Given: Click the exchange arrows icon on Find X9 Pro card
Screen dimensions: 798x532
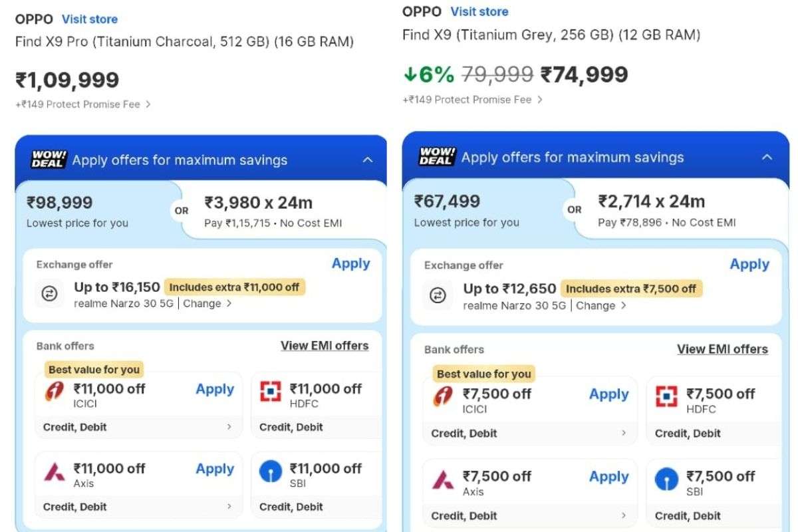Looking at the screenshot, I should pyautogui.click(x=49, y=294).
